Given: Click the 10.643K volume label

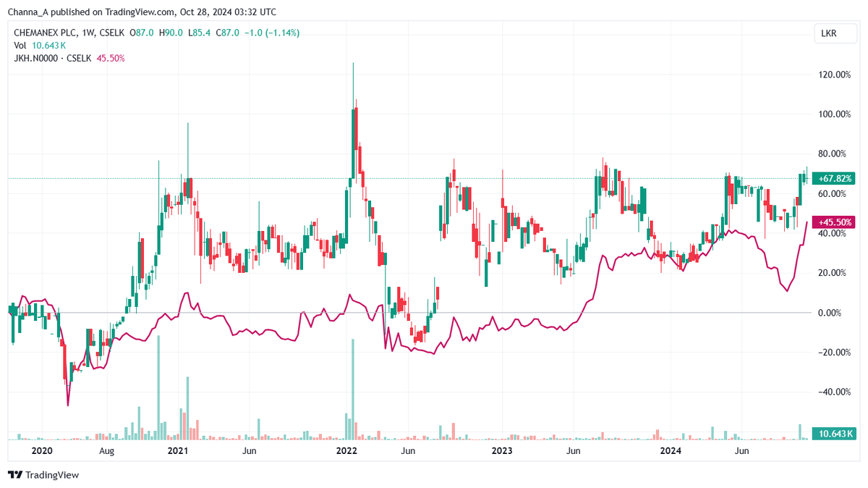Looking at the screenshot, I should [834, 434].
